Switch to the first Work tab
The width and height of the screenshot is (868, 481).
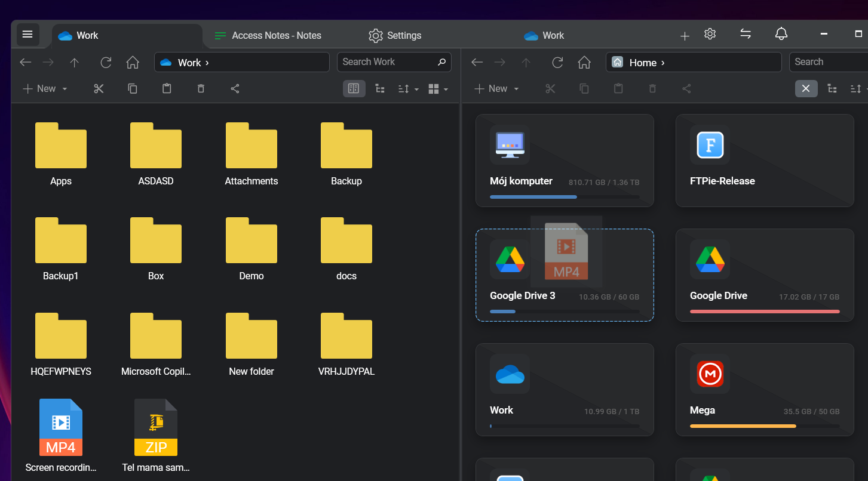[x=127, y=36]
